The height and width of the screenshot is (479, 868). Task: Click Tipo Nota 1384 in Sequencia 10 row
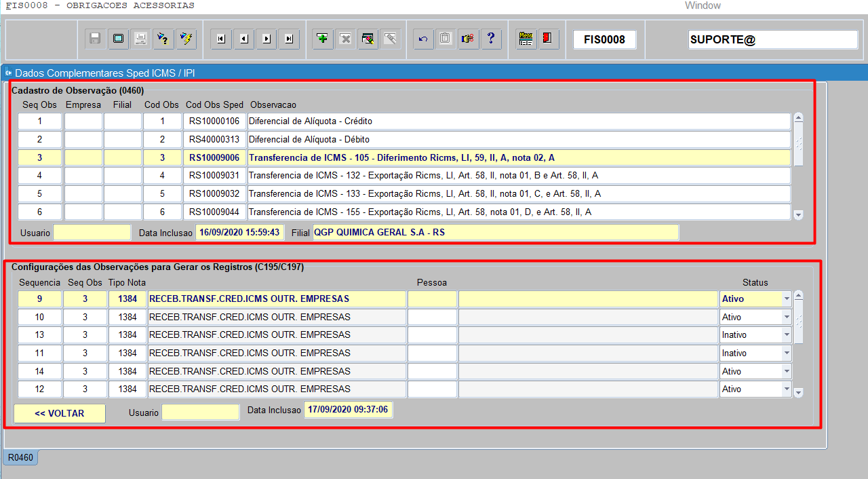click(x=127, y=317)
